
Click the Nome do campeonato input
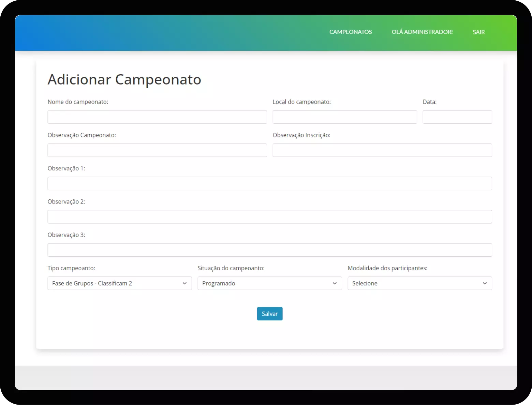coord(157,117)
